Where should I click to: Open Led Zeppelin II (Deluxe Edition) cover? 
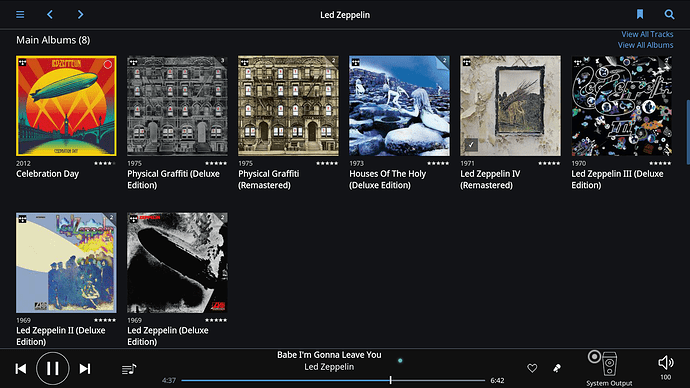[x=66, y=263]
